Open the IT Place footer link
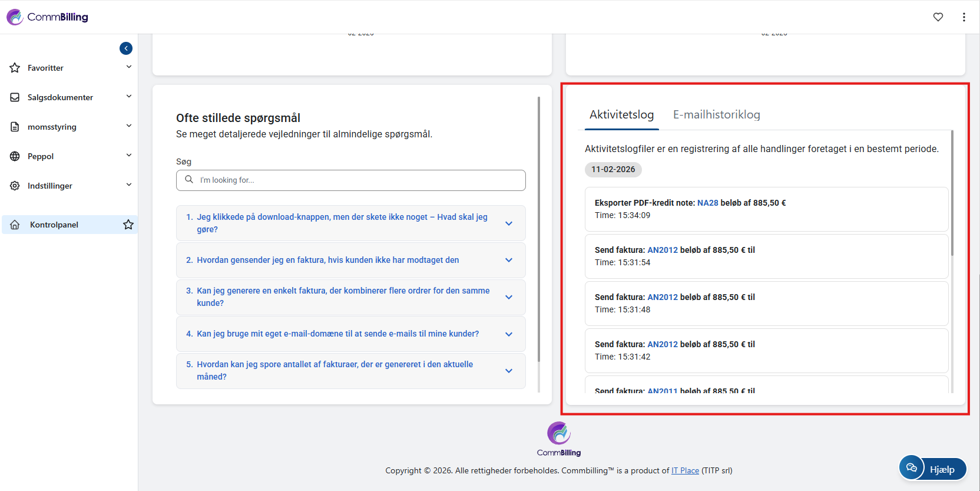 [685, 470]
